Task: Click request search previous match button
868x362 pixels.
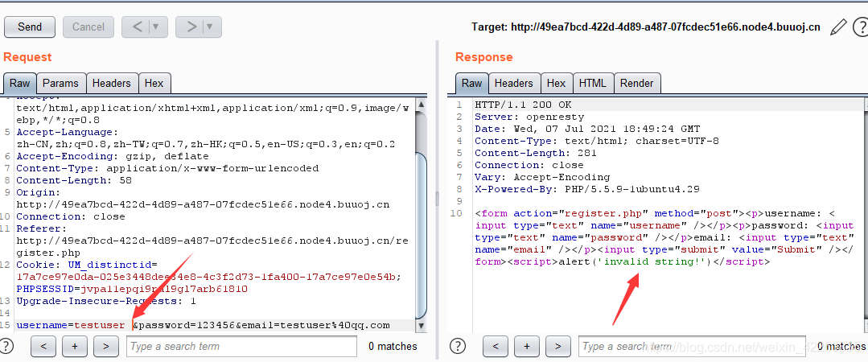Action: pyautogui.click(x=43, y=347)
